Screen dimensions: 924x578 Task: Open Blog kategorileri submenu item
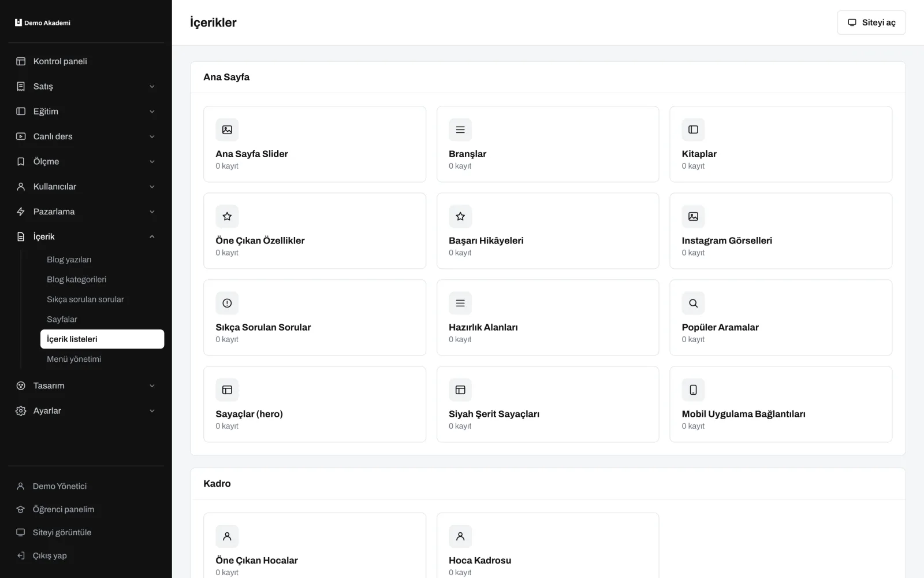(x=102, y=279)
